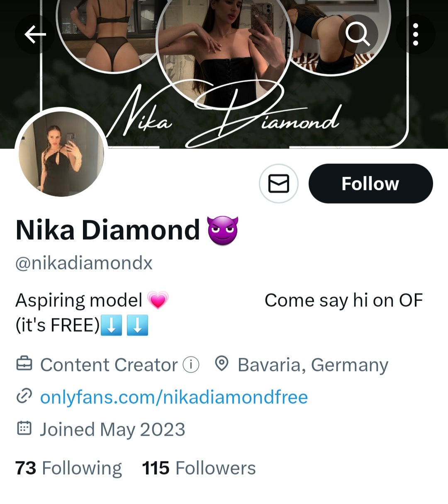Image resolution: width=448 pixels, height=504 pixels.
Task: Open the onlyfans.com/nikadiamondfree link
Action: pos(174,397)
